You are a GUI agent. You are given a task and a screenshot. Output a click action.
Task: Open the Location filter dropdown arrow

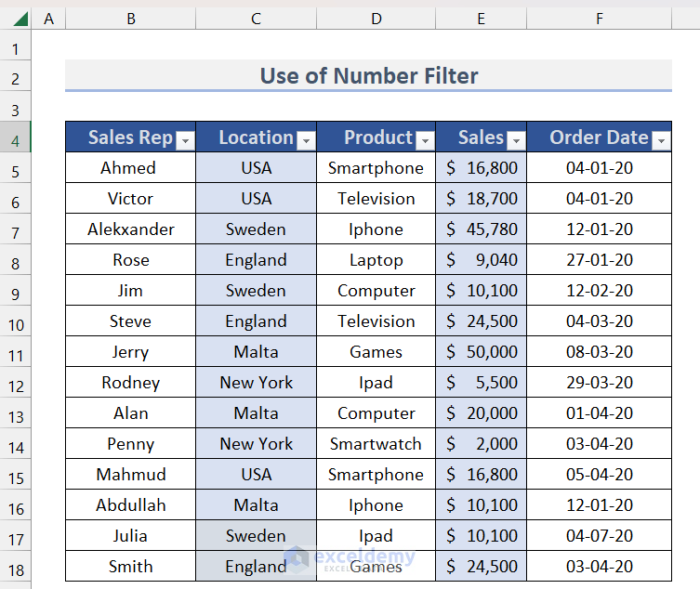point(306,140)
